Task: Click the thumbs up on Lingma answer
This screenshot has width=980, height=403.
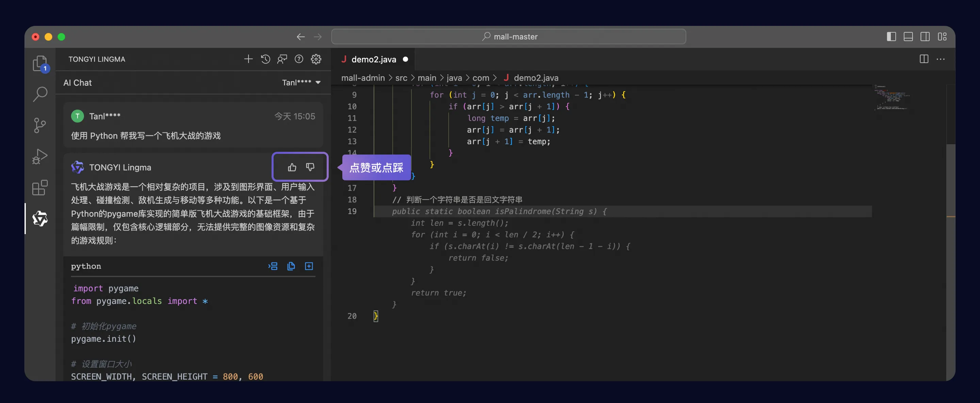Action: coord(292,167)
